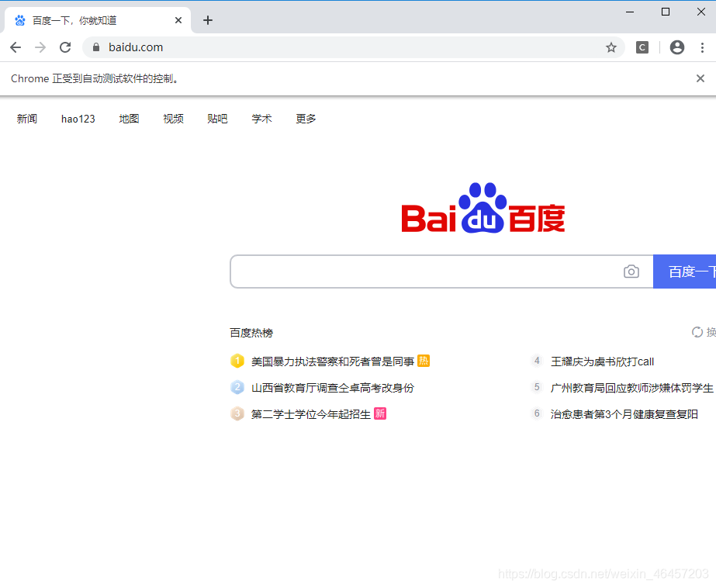Reload the Baidu page
Image resolution: width=716 pixels, height=588 pixels.
pyautogui.click(x=65, y=47)
